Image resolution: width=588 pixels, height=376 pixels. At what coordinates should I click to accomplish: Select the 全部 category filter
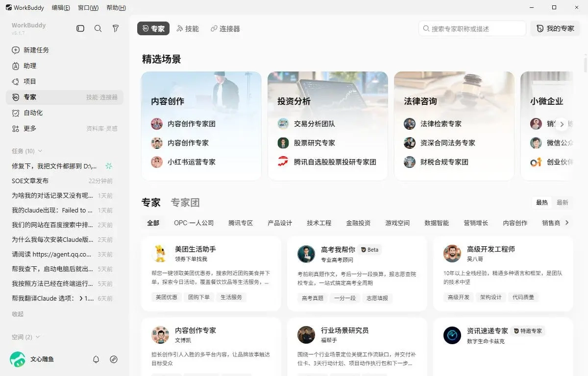(153, 223)
